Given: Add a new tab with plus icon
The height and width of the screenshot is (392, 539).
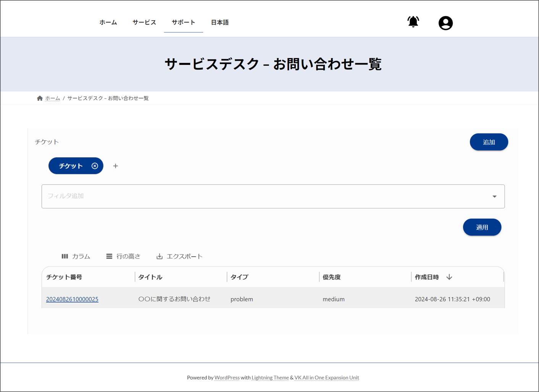Looking at the screenshot, I should point(116,166).
